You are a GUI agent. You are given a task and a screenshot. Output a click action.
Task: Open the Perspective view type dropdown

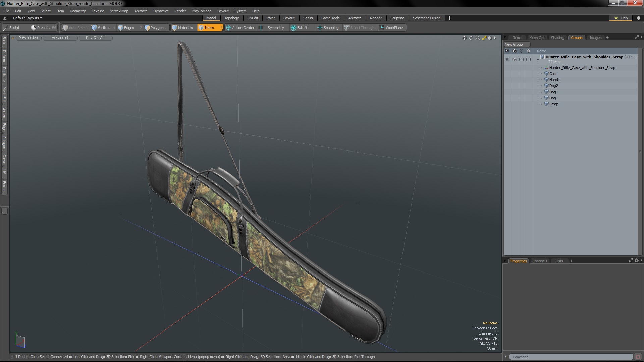point(28,38)
